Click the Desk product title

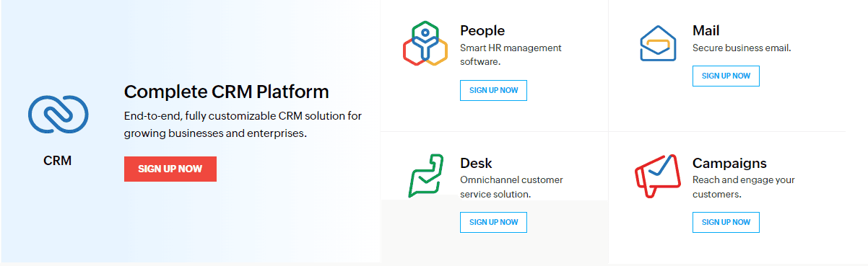tap(476, 163)
